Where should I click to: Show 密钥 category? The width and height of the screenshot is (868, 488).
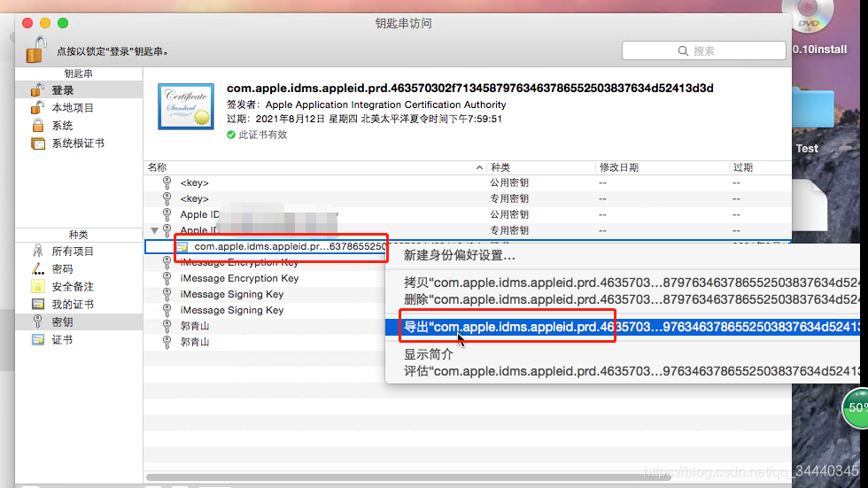pyautogui.click(x=79, y=322)
